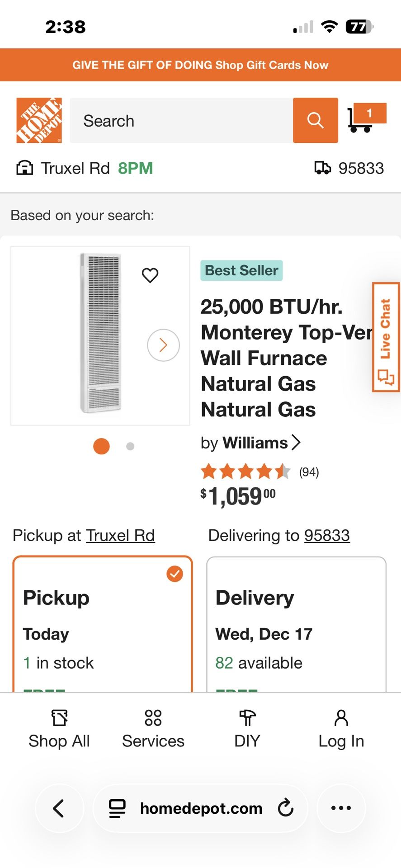Open the Live Chat side tab
Viewport: 401px width, 868px height.
386,337
